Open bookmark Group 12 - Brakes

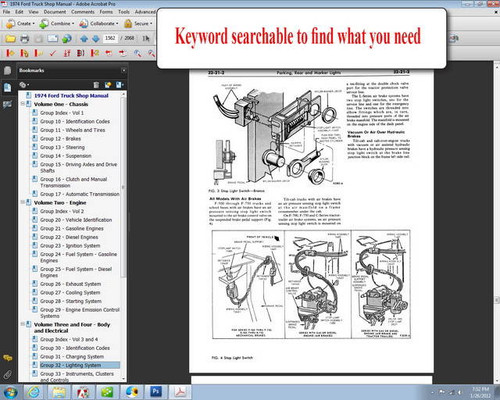[60, 139]
